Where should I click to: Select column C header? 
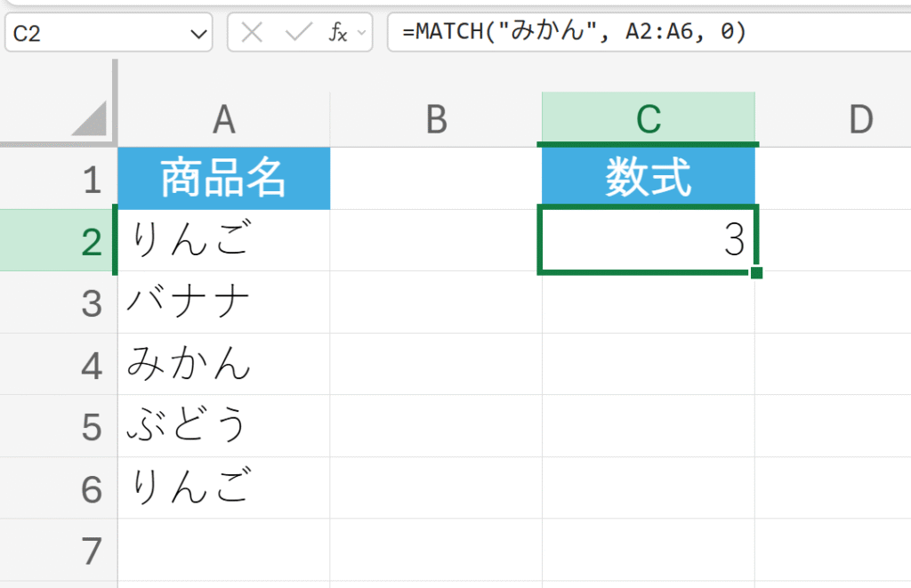(649, 120)
